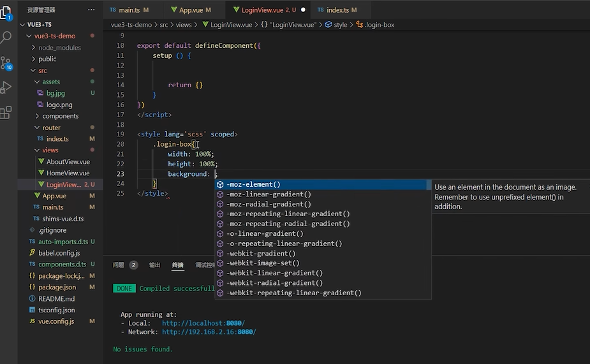Viewport: 590px width, 364px height.
Task: Open App.vue from the explorer tree
Action: click(60, 196)
